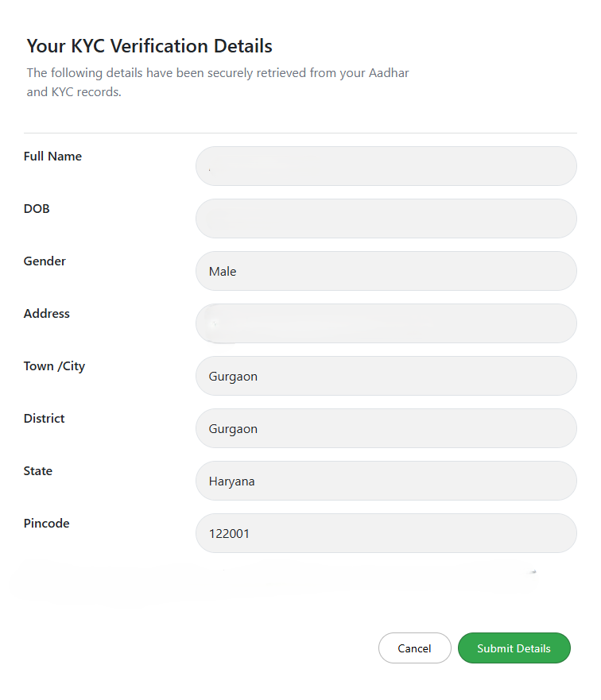The image size is (601, 700).
Task: Click the District input showing Gurgaon
Action: [x=386, y=428]
